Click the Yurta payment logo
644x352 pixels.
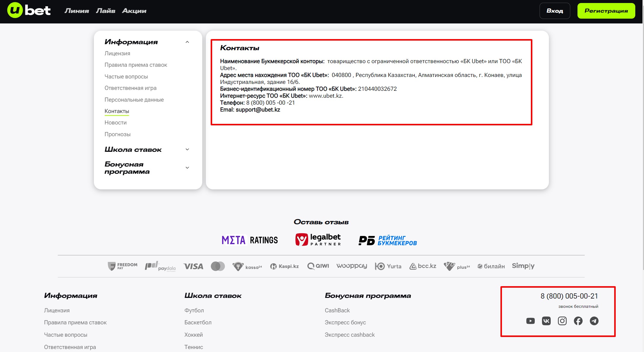[x=388, y=266]
